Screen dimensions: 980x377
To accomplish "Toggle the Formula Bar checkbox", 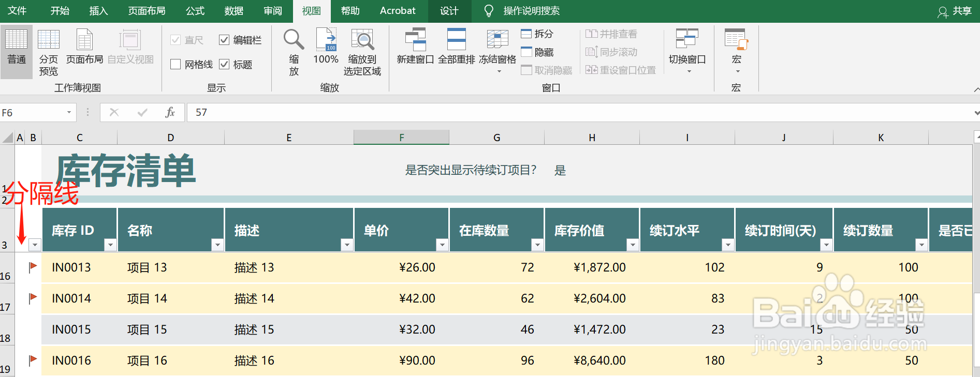I will [224, 40].
